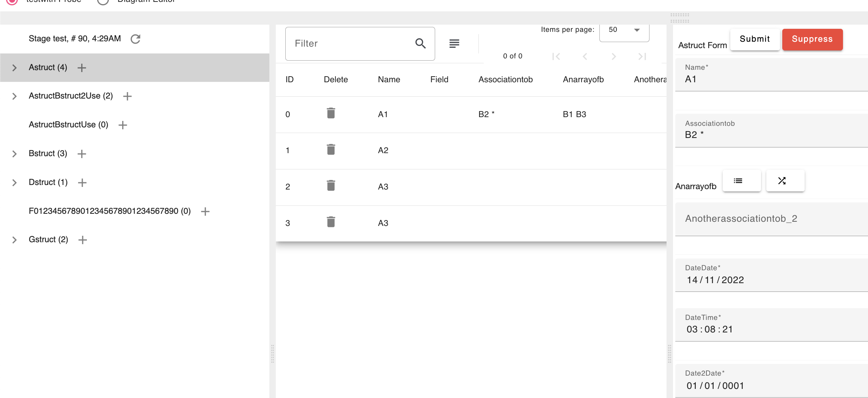The width and height of the screenshot is (868, 398).
Task: Sort by the ID column header
Action: pyautogui.click(x=289, y=80)
